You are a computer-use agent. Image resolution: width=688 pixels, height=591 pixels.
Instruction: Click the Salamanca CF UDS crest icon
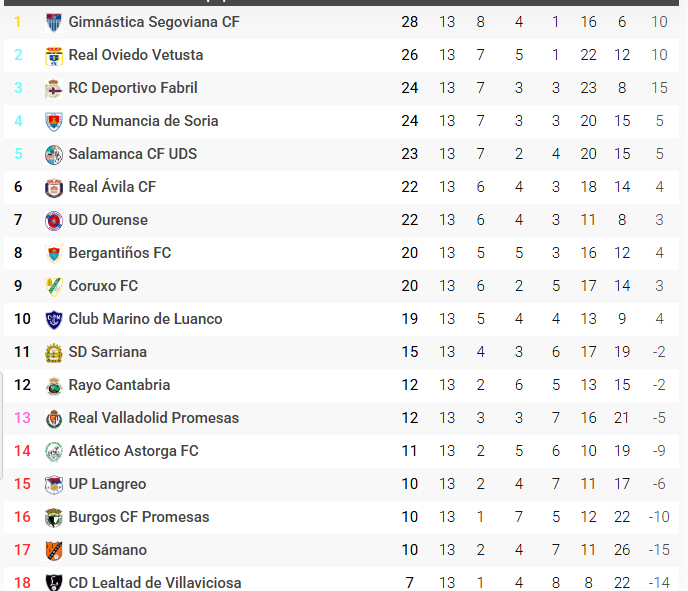(54, 155)
